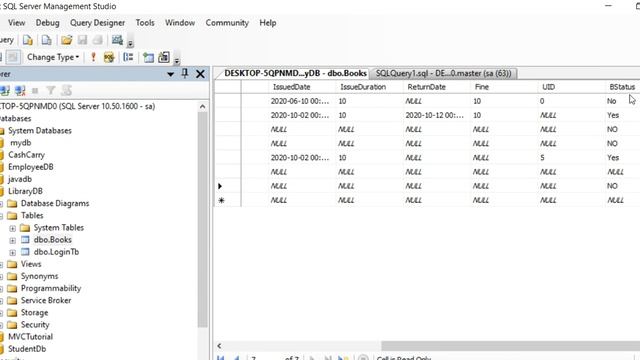The width and height of the screenshot is (640, 360).
Task: Click the BStatus column header
Action: tap(622, 87)
